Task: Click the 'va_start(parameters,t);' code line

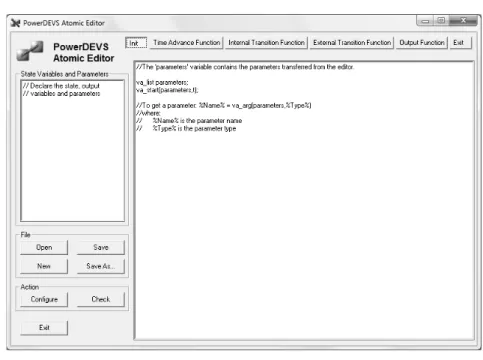Action: coord(167,90)
